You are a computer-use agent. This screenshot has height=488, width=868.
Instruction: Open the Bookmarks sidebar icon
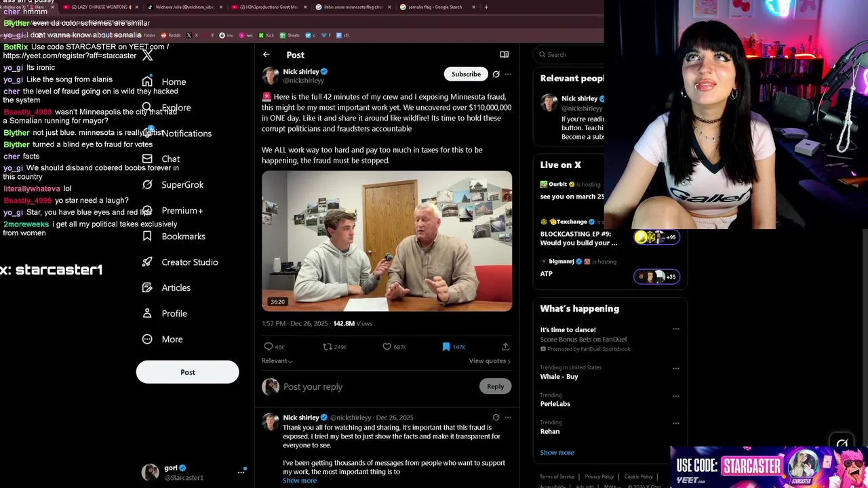[147, 236]
